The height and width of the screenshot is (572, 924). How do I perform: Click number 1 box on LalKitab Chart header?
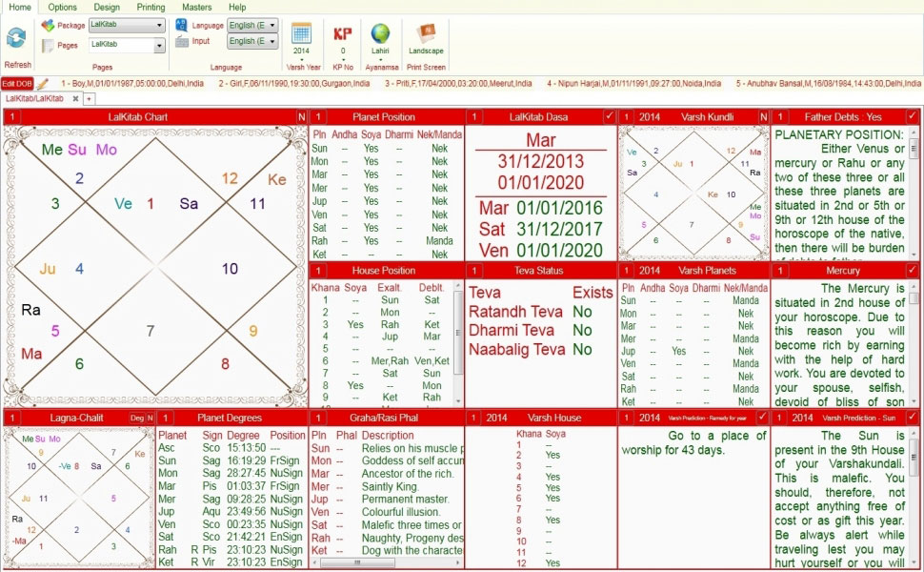pyautogui.click(x=11, y=116)
